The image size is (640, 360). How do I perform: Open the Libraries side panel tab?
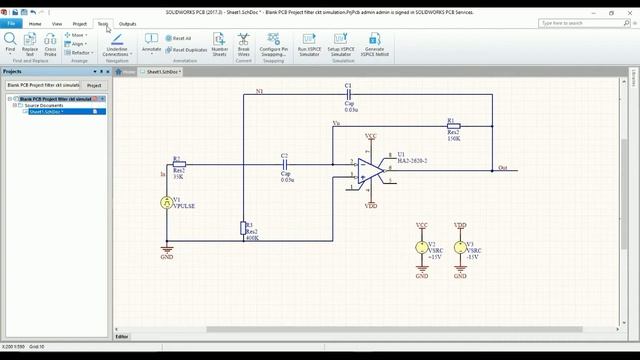pos(634,78)
